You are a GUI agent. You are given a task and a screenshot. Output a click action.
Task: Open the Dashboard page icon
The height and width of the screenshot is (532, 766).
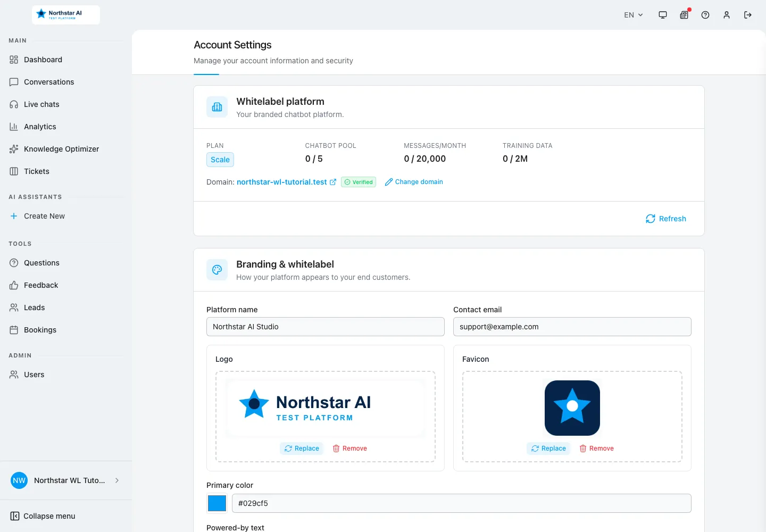click(x=14, y=60)
